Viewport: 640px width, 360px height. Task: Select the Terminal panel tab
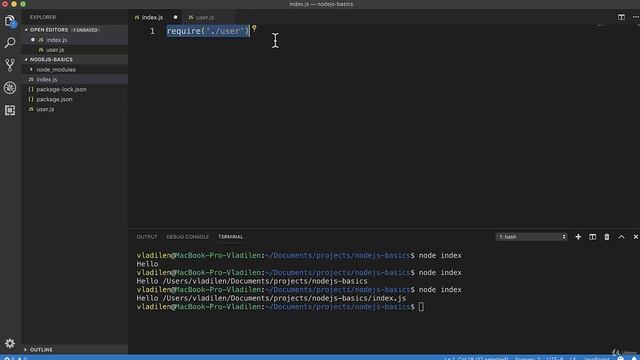[x=231, y=237]
